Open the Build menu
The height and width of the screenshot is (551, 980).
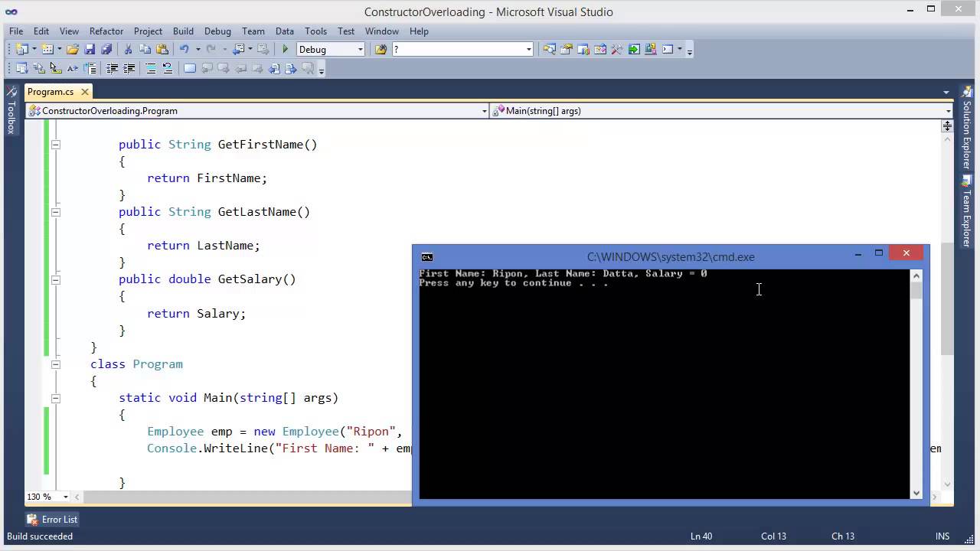pyautogui.click(x=183, y=31)
